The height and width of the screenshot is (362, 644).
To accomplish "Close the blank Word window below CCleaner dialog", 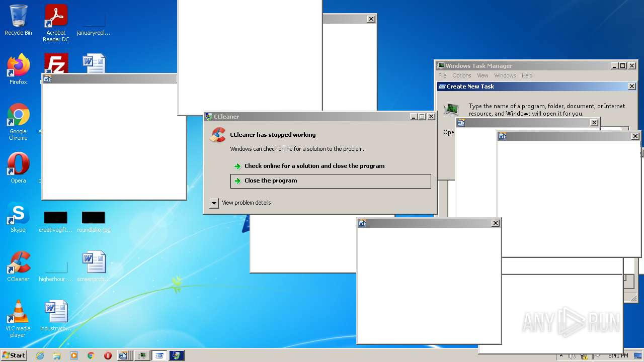I will (496, 223).
